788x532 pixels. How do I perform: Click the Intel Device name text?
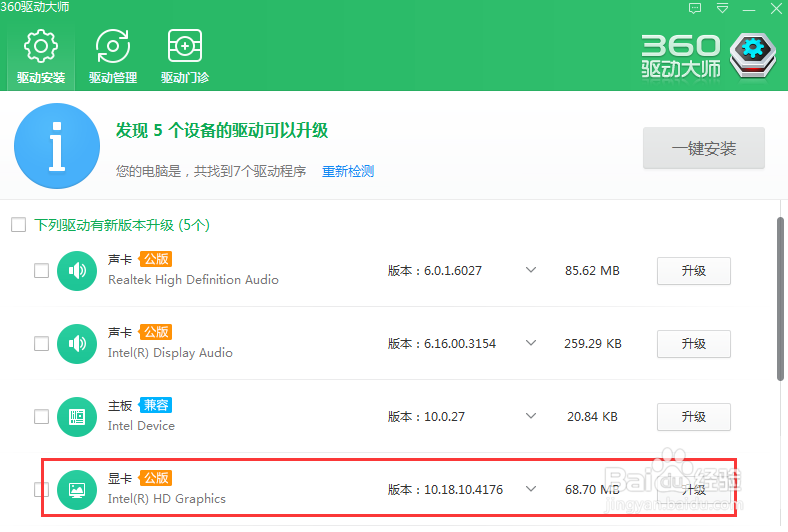(x=141, y=425)
